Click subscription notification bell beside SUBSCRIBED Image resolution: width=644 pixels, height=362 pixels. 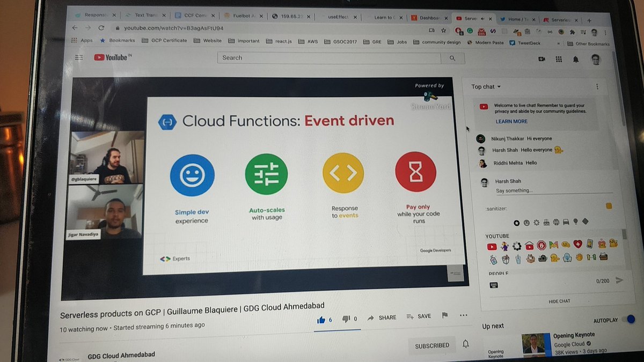coord(466,344)
